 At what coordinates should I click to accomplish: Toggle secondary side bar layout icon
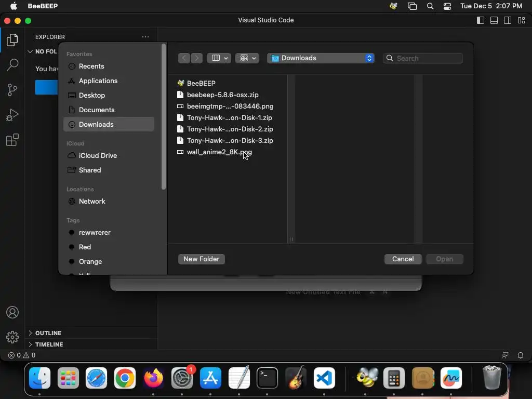tap(508, 20)
